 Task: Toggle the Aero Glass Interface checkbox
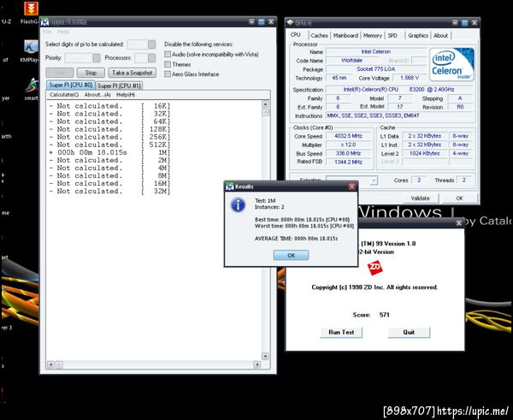pos(168,74)
